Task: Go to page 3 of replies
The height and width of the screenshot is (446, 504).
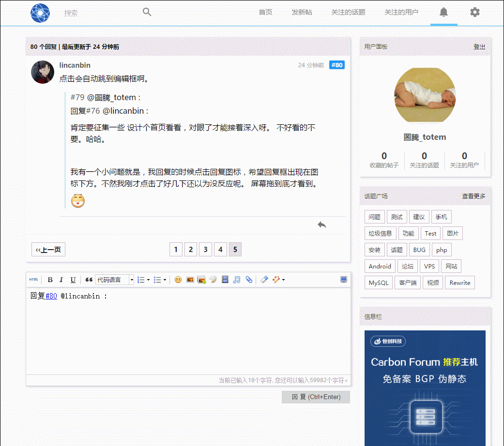Action: click(205, 250)
